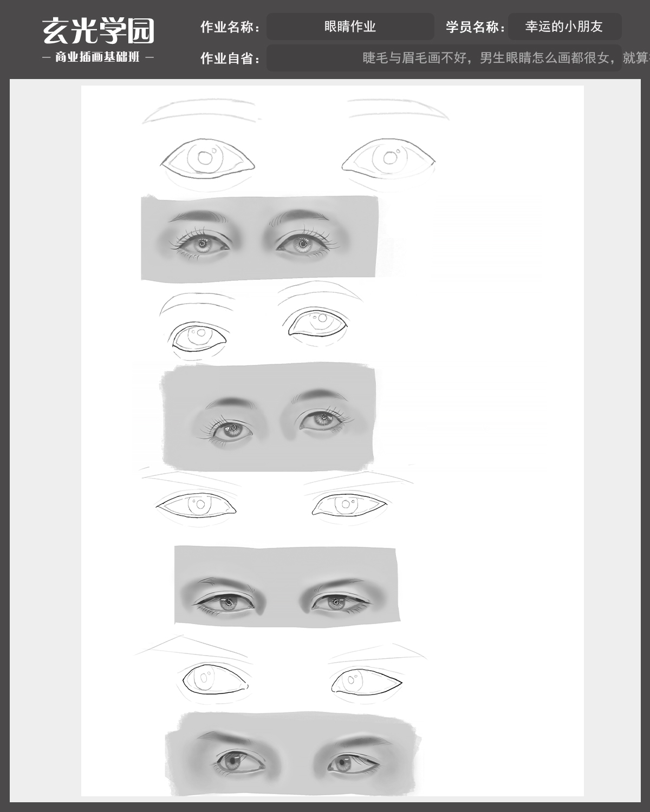
Task: Click the left eye in the top line sketch
Action: (x=207, y=159)
